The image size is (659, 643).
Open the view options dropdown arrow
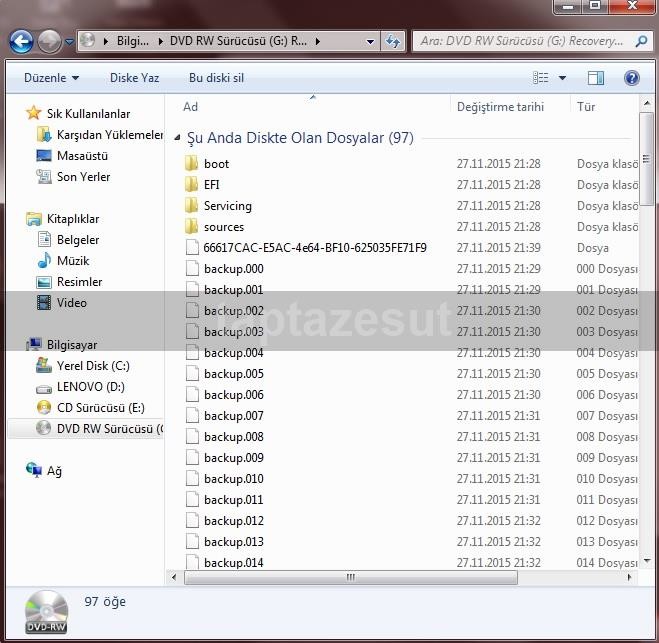tap(562, 78)
